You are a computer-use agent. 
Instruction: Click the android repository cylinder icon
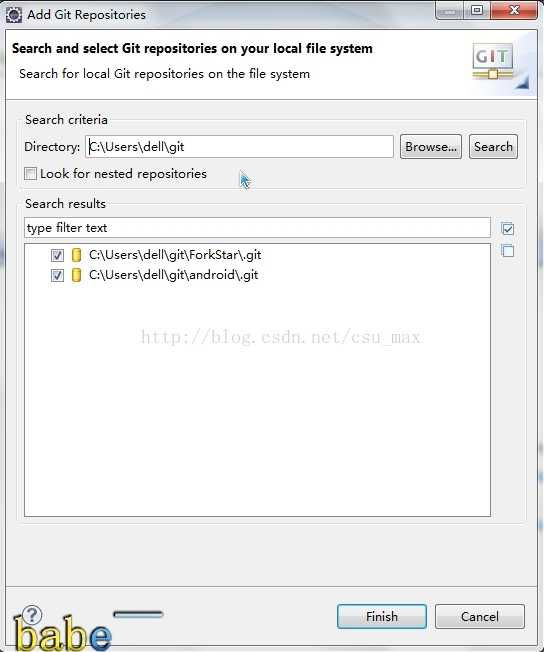76,275
